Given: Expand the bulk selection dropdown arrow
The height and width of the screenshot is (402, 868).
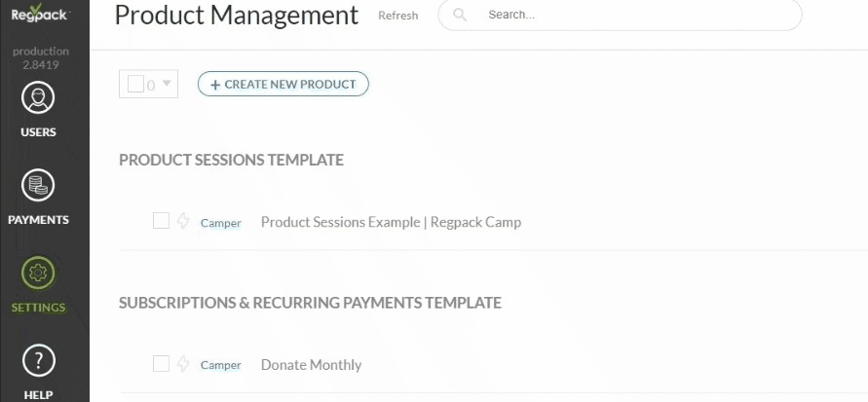Looking at the screenshot, I should 166,84.
